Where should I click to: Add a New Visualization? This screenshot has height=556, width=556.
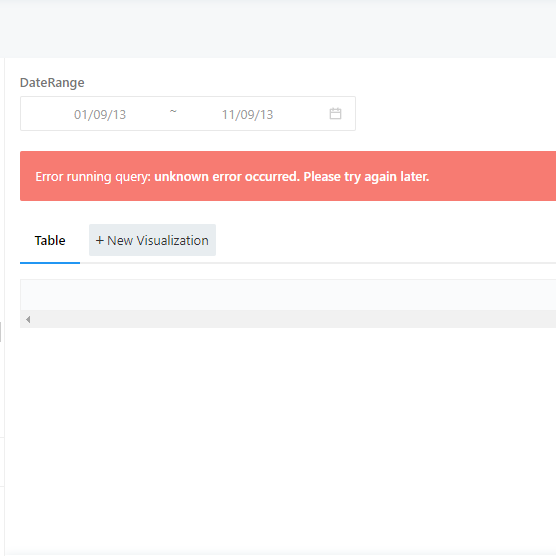[x=152, y=240]
